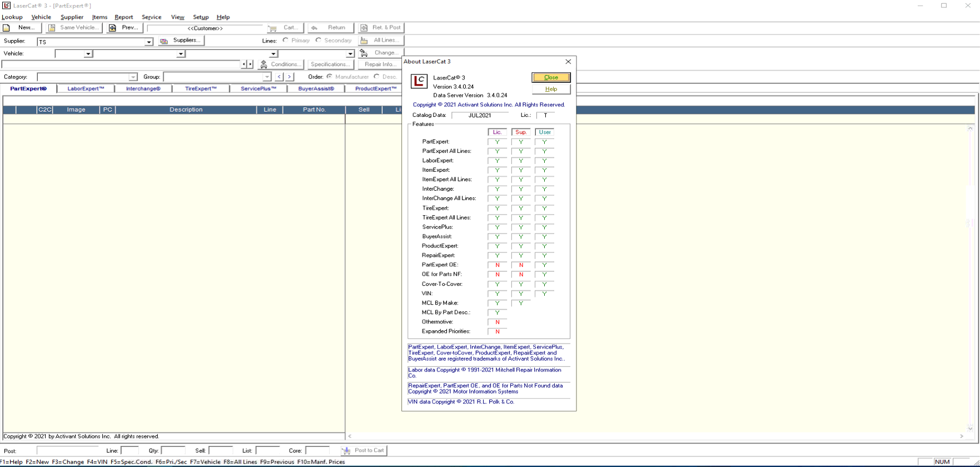Image resolution: width=980 pixels, height=467 pixels.
Task: Click the LaserCat logo in About dialog
Action: coord(419,81)
